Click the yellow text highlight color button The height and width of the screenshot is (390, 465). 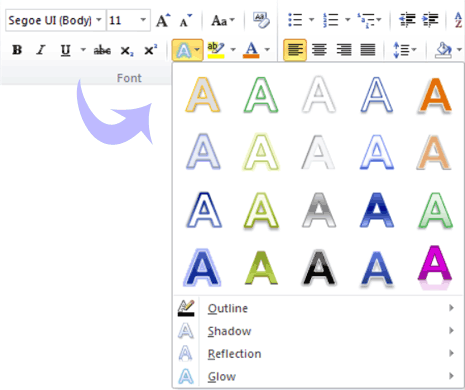click(x=216, y=50)
